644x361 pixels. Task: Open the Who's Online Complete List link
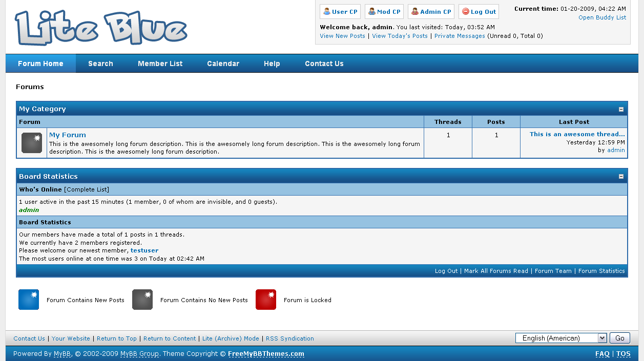click(x=87, y=189)
